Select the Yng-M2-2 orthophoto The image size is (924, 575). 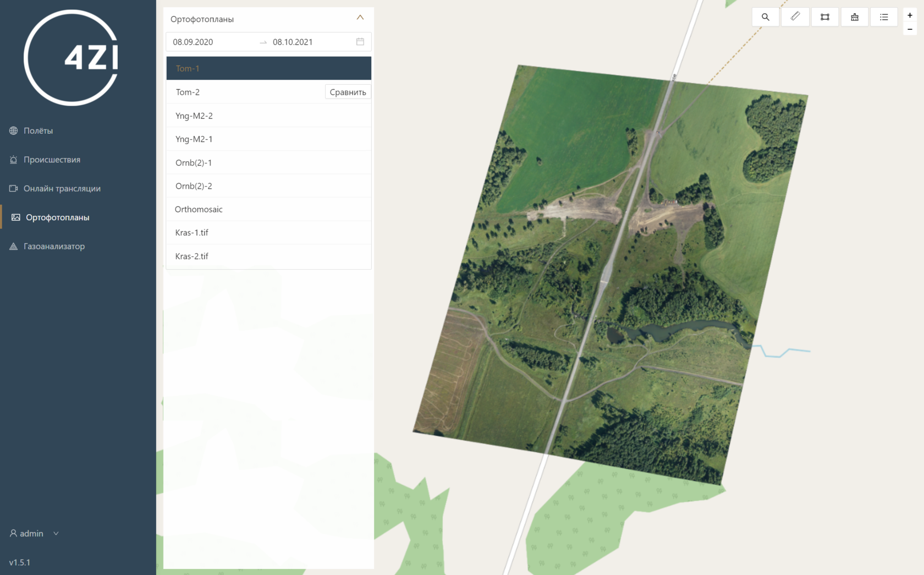(194, 116)
